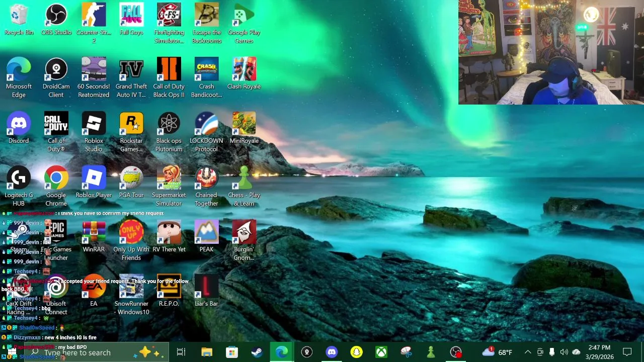Select the Clash Royale desktop icon
Viewport: 644px width, 362px height.
point(244,74)
